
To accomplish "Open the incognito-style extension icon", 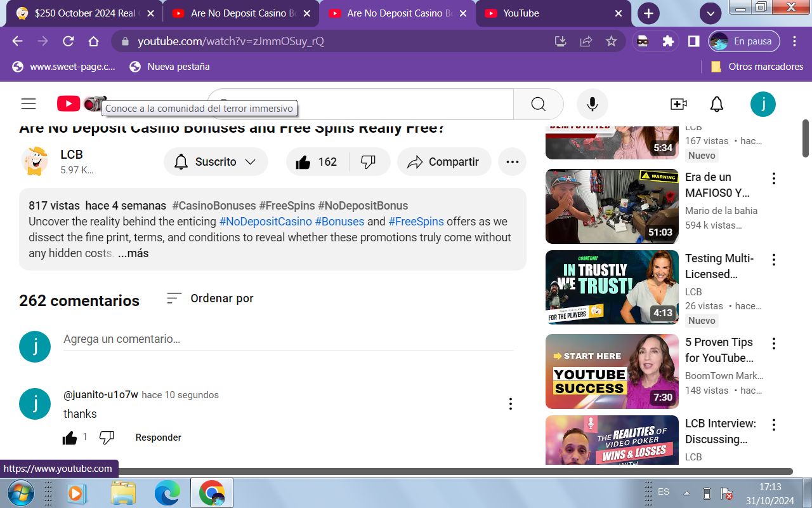I will point(643,41).
